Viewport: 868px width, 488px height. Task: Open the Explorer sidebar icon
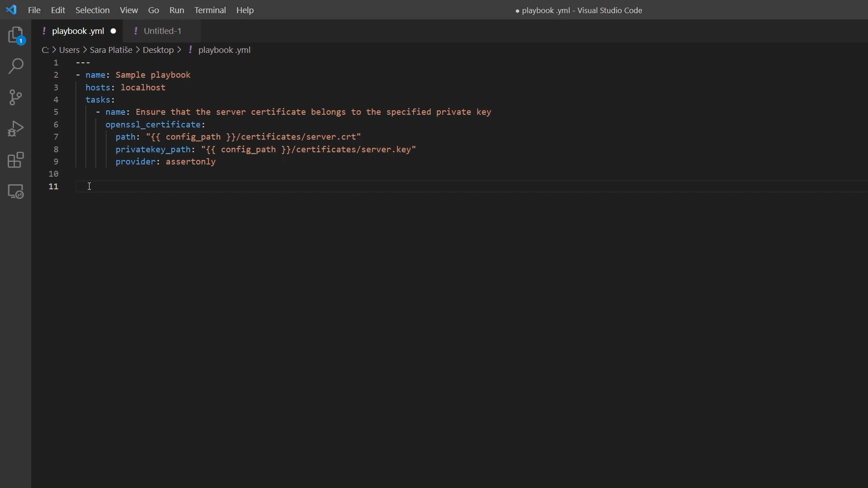point(16,36)
